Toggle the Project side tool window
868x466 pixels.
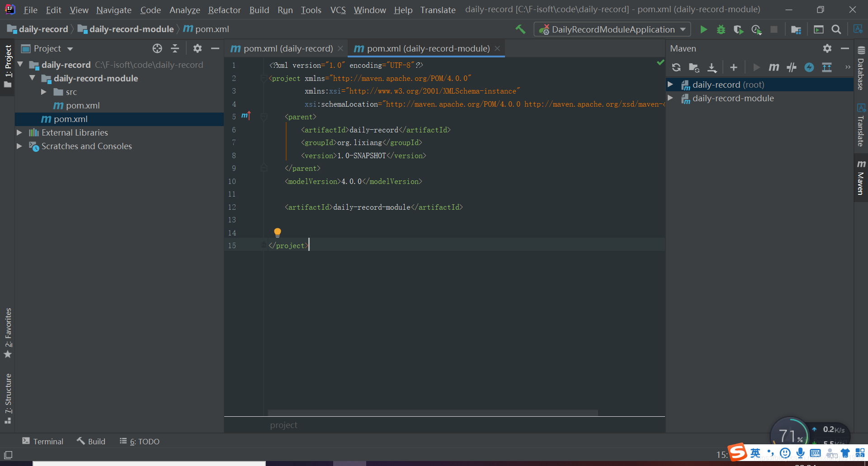point(8,67)
